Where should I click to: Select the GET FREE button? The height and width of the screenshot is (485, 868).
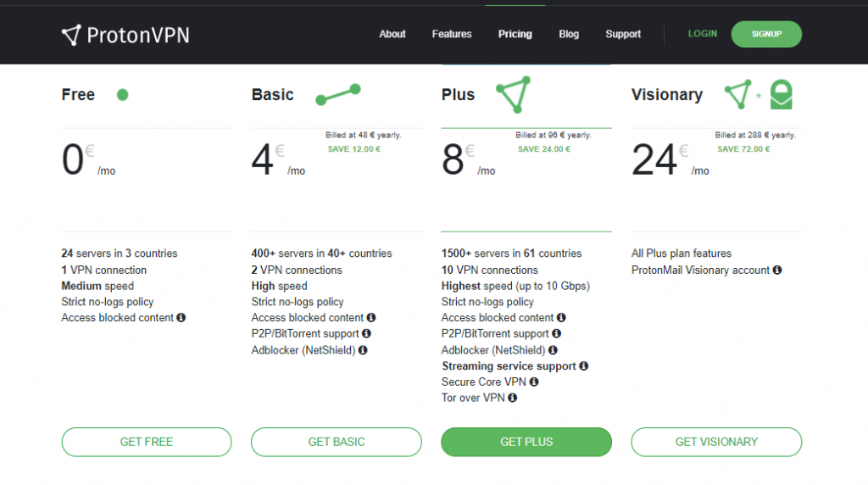[147, 442]
